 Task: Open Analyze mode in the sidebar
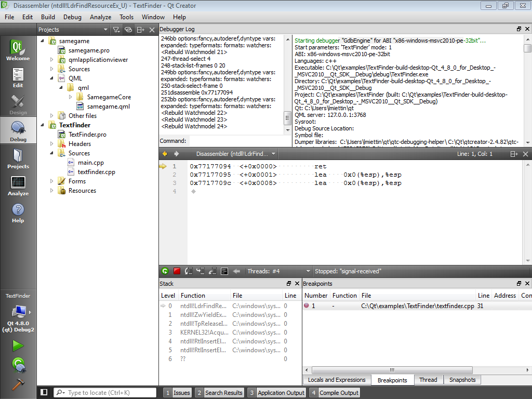coord(18,186)
